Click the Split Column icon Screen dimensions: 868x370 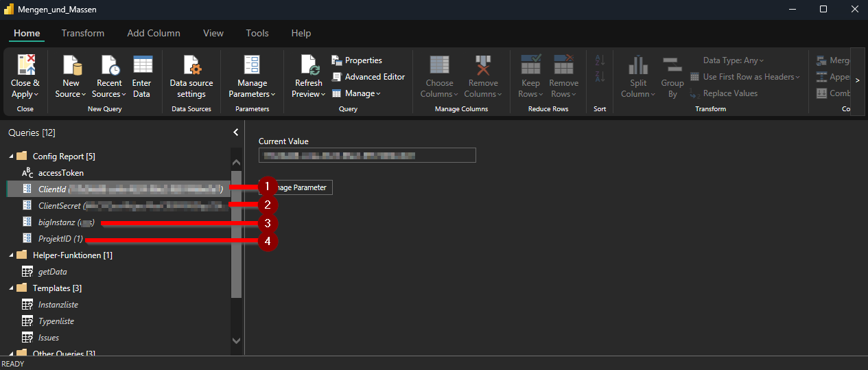click(638, 65)
